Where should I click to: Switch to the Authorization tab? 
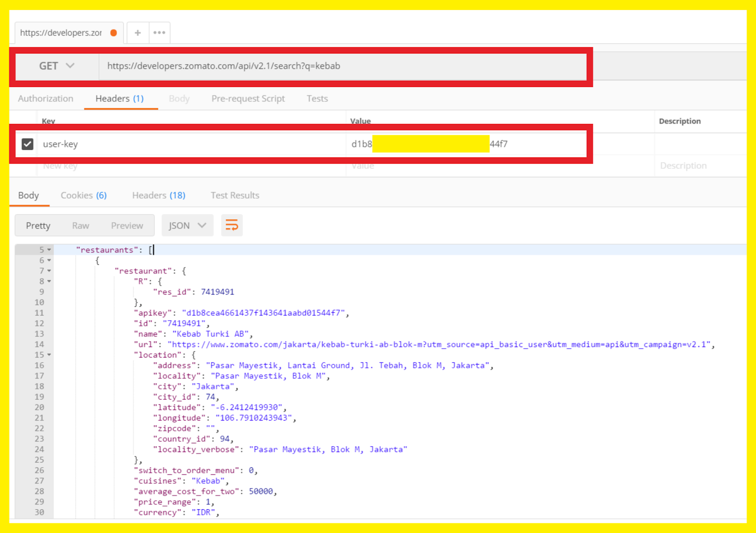(46, 98)
